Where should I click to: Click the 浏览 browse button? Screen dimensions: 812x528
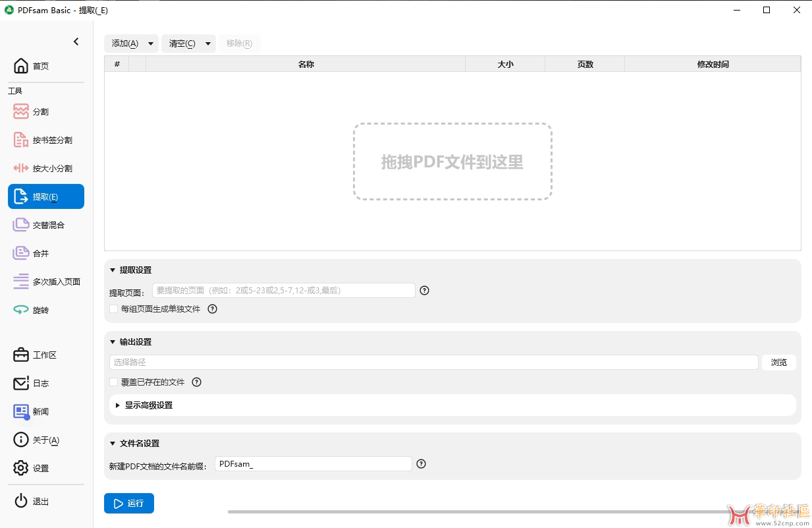tap(779, 363)
